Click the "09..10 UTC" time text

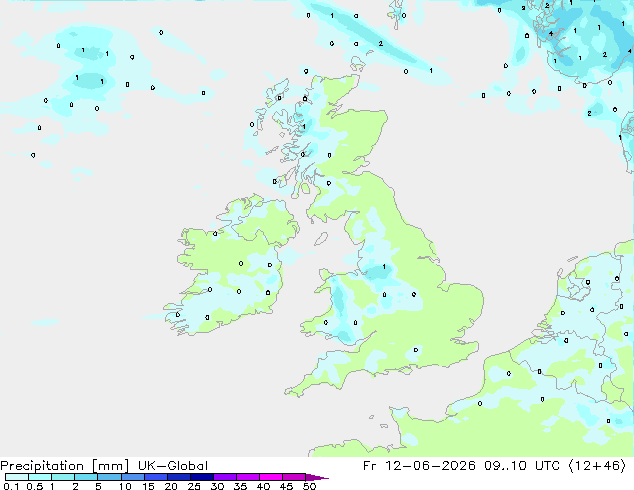522,466
